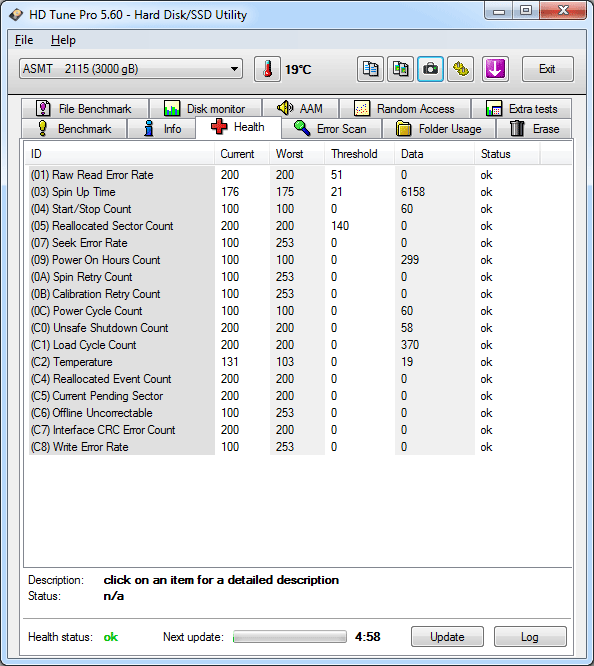Open options with the yellow gears icon

click(461, 69)
